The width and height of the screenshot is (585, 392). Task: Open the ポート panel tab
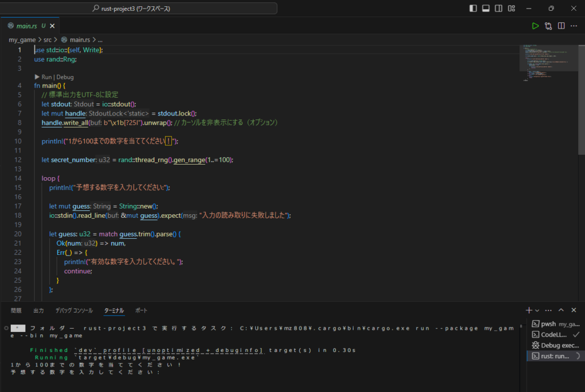pos(141,310)
